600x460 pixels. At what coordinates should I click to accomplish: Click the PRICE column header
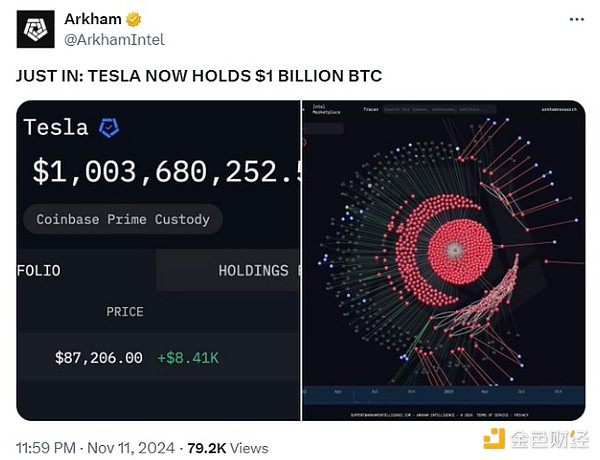[125, 312]
